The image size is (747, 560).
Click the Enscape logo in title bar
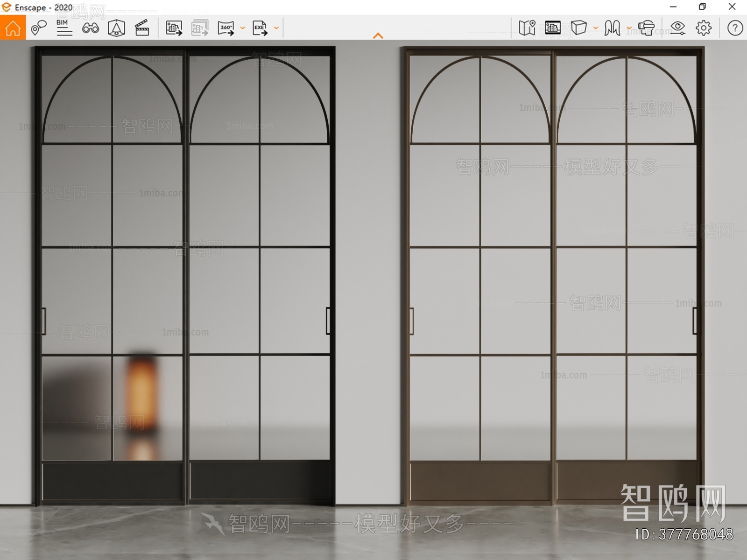(x=7, y=7)
